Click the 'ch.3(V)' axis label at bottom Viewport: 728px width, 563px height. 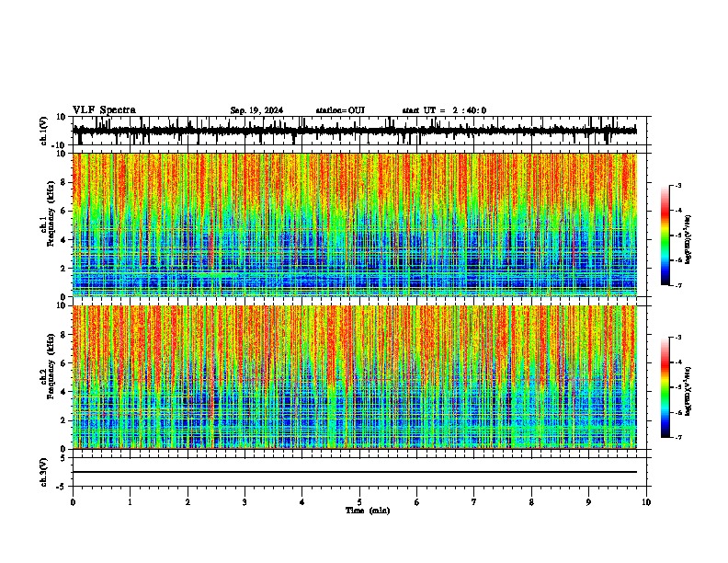point(44,472)
